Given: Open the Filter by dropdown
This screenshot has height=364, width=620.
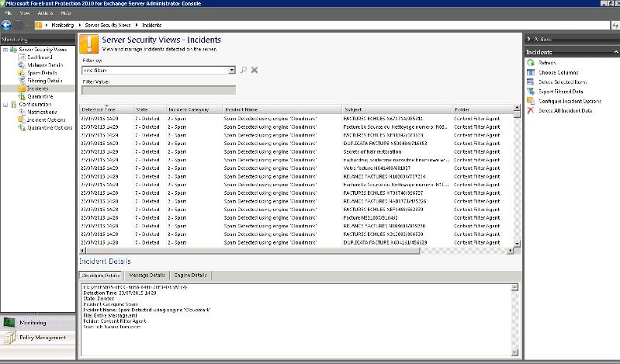Looking at the screenshot, I should [x=232, y=70].
